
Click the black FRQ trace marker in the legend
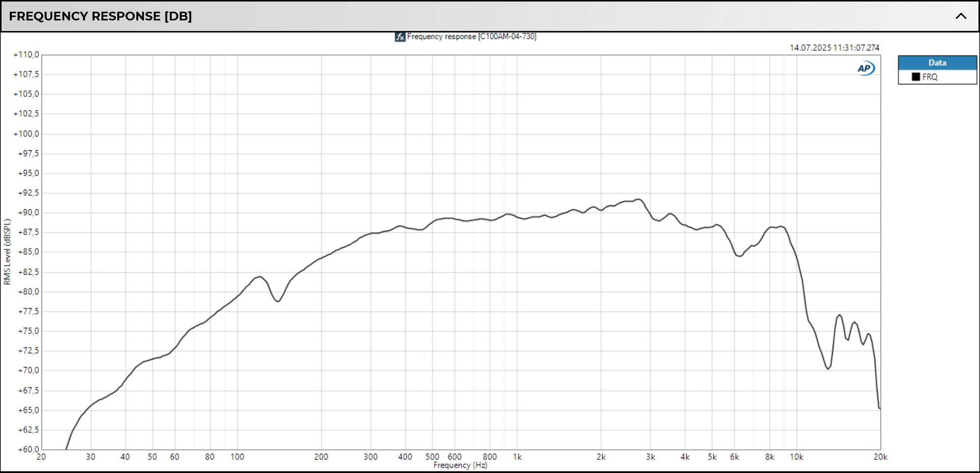click(x=916, y=77)
